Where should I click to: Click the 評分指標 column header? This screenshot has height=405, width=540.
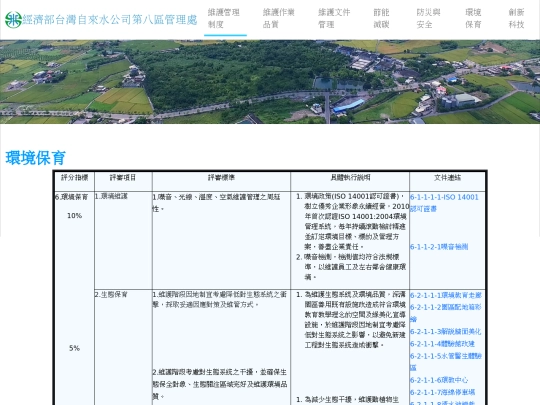(74, 177)
